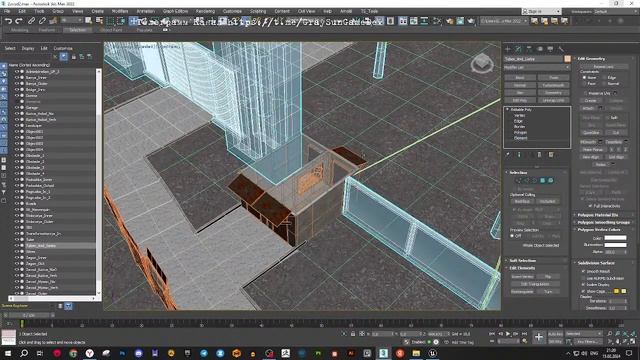Open selection filter dropdown in main toolbar
640x360 pixels.
(72, 20)
